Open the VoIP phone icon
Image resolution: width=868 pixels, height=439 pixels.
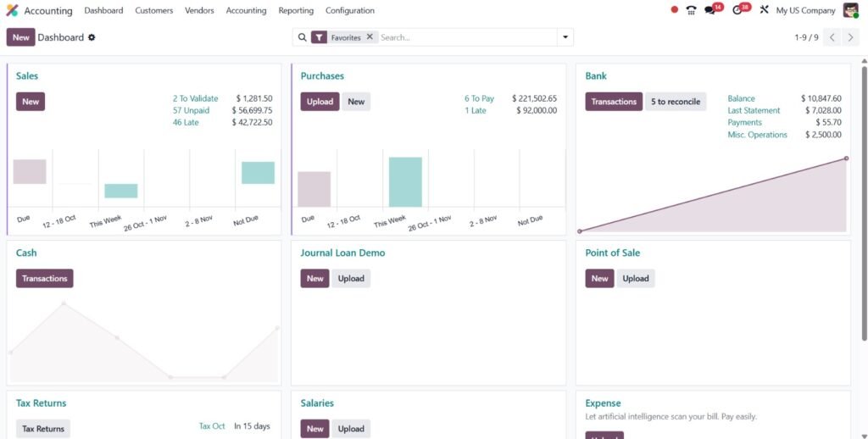[x=691, y=11]
